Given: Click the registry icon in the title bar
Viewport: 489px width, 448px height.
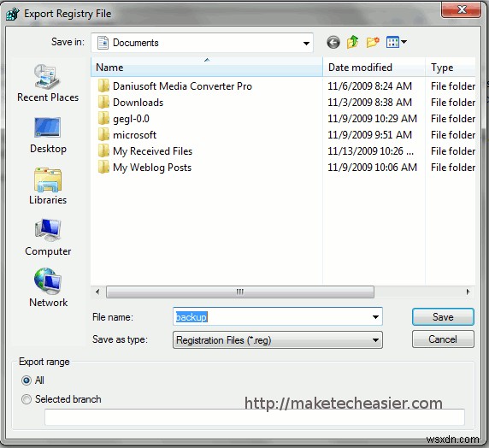Looking at the screenshot, I should tap(13, 14).
